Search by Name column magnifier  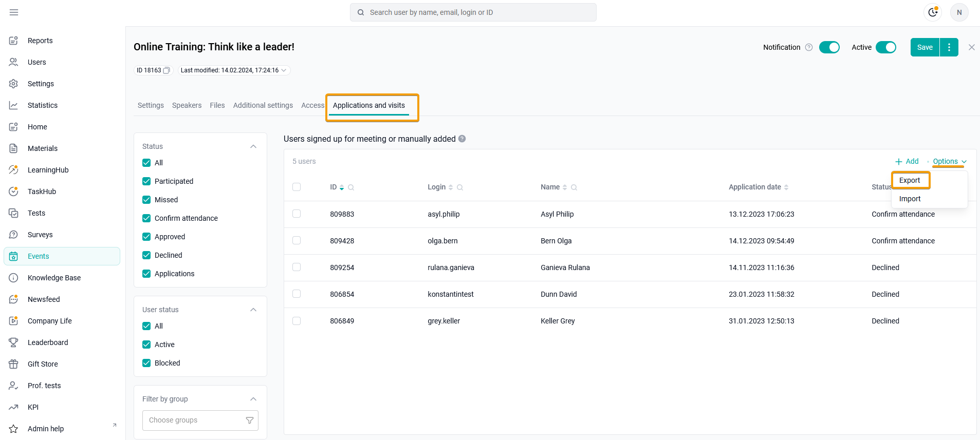(x=574, y=187)
